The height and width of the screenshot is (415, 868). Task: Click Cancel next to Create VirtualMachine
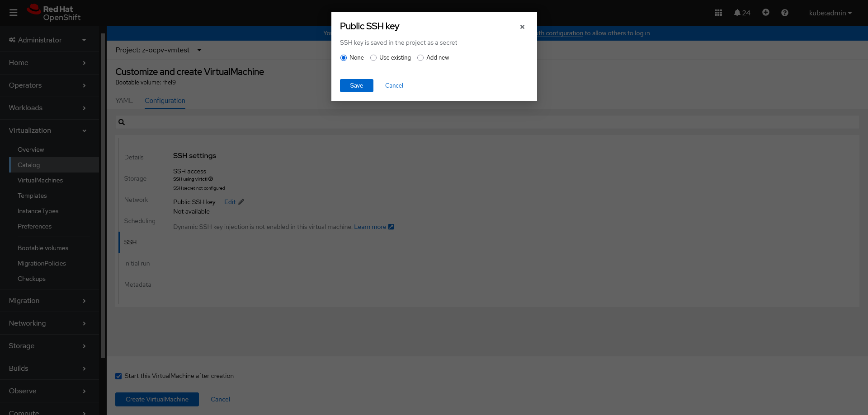[220, 400]
